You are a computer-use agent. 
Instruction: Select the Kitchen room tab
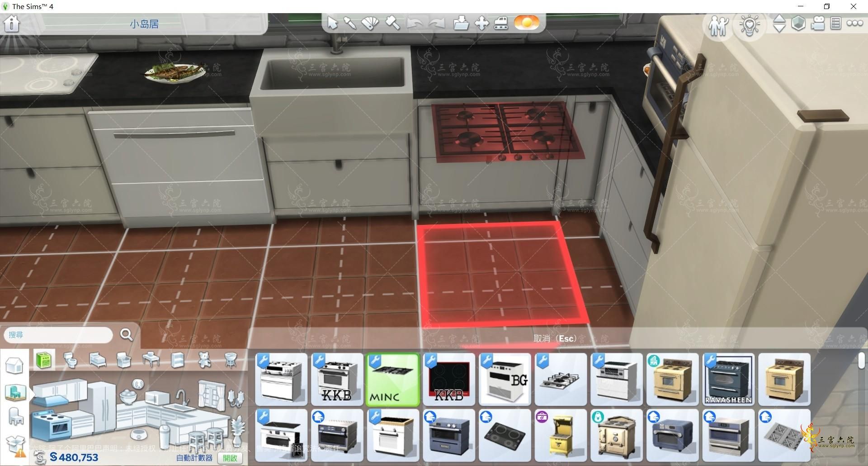[44, 361]
